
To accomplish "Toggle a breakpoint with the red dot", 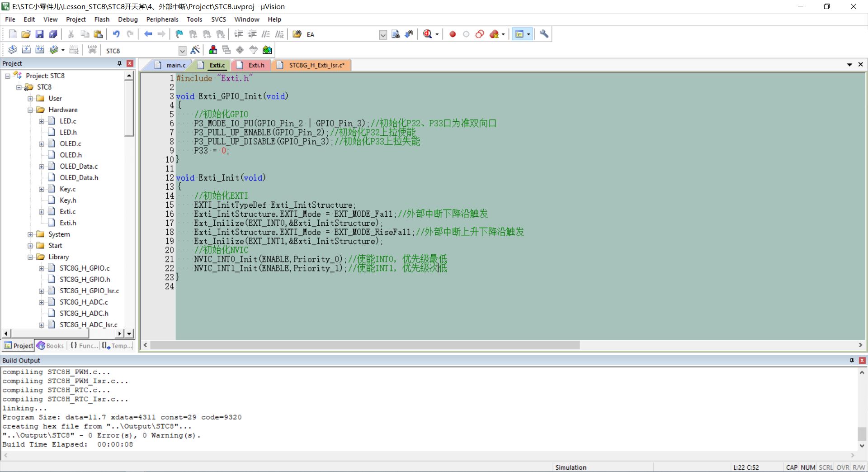I will [x=453, y=34].
